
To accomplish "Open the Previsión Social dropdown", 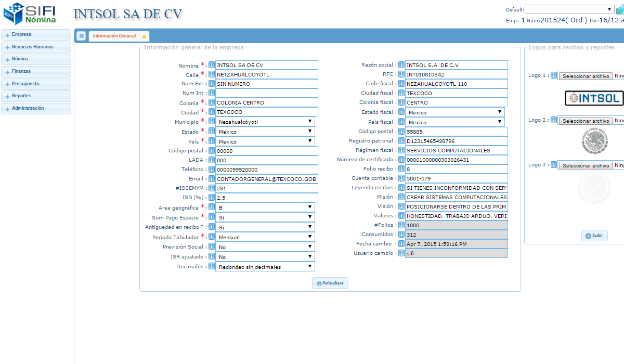I will coord(265,247).
